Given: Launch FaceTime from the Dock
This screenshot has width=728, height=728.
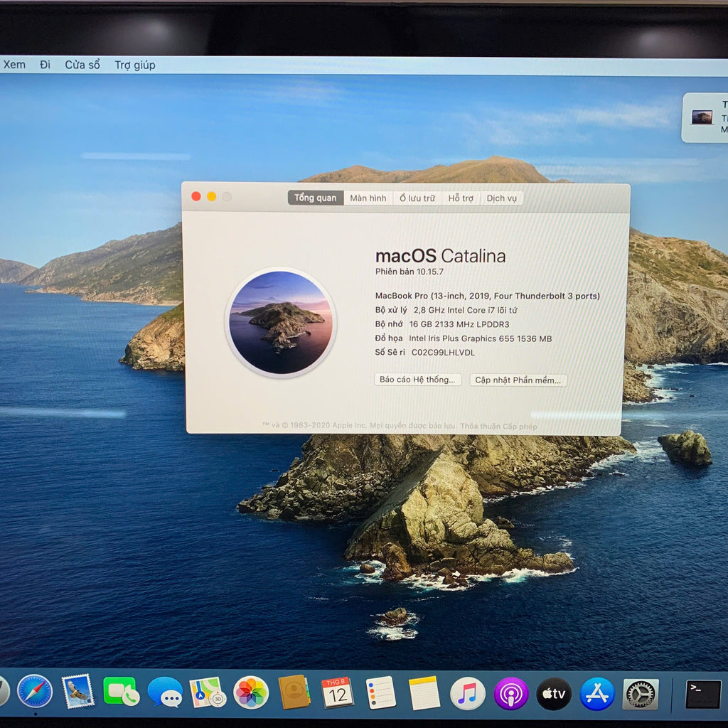Looking at the screenshot, I should (x=121, y=692).
